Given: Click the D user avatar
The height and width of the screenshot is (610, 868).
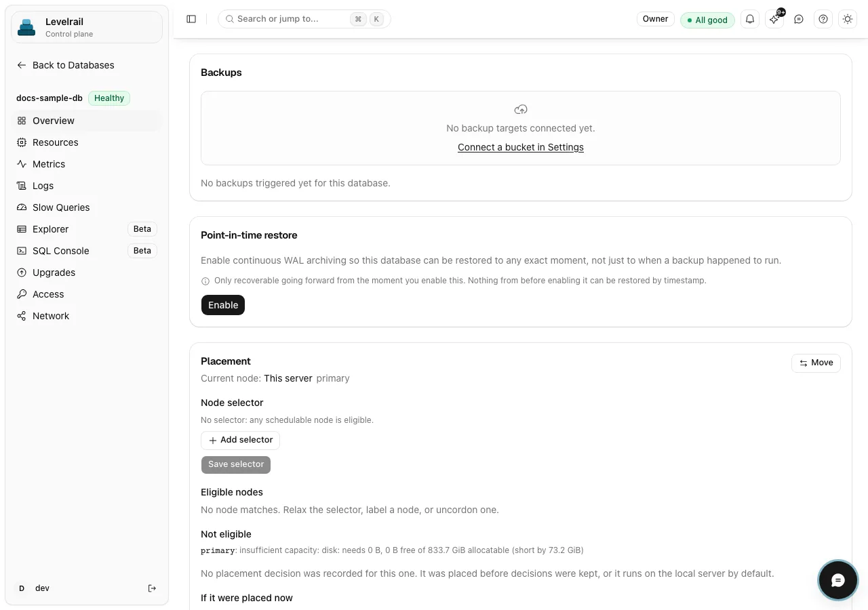Looking at the screenshot, I should point(22,588).
